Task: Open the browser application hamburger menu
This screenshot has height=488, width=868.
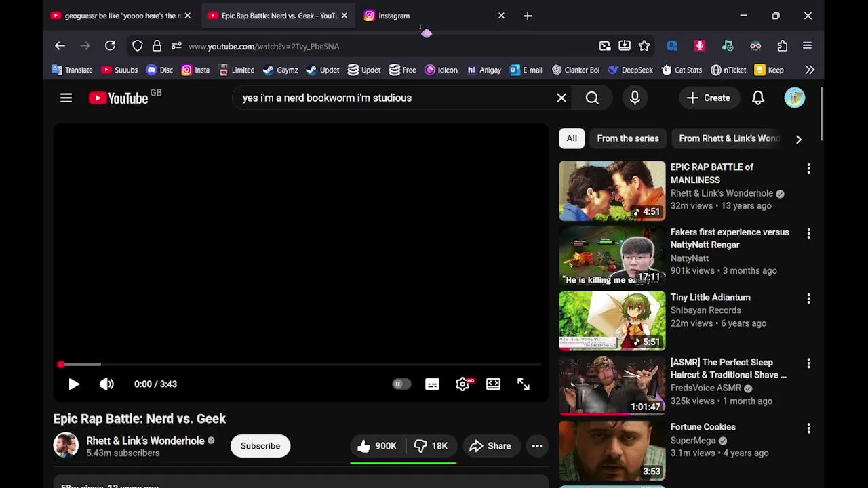Action: pos(807,46)
